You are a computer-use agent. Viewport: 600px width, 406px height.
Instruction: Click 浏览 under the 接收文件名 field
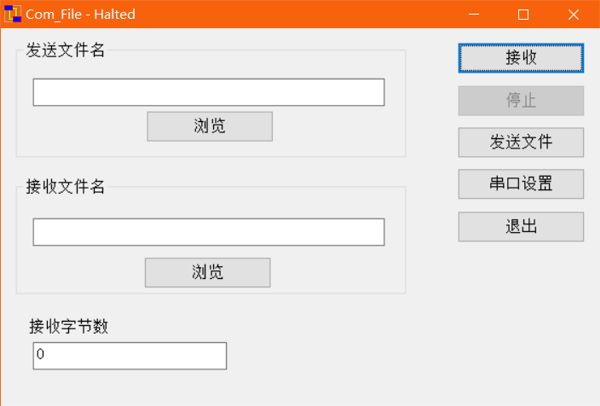pos(207,272)
